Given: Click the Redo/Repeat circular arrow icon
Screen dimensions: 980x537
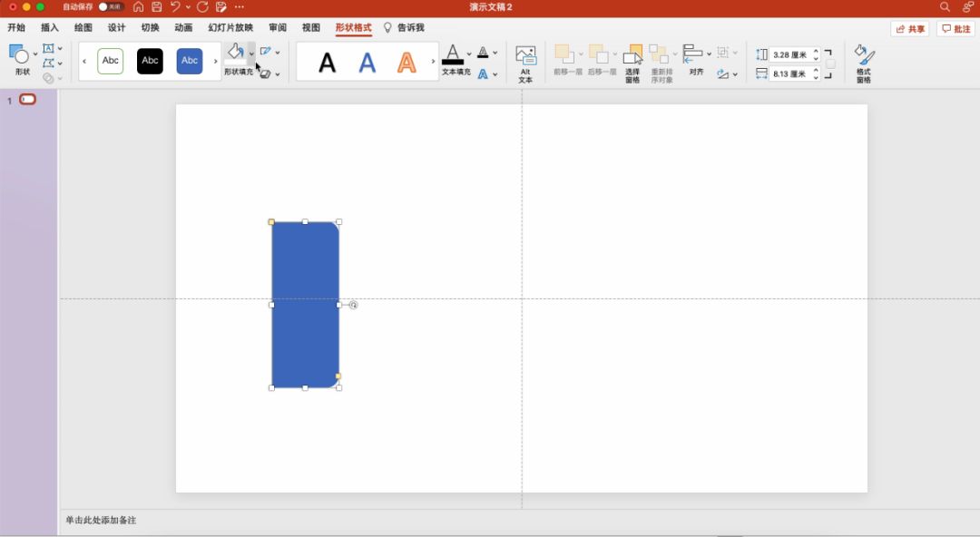Looking at the screenshot, I should (x=202, y=7).
